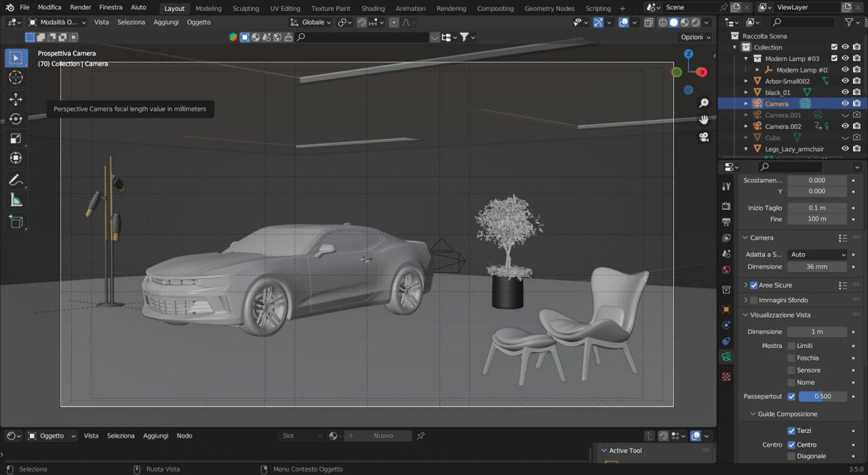Open the Render menu
This screenshot has height=475, width=868.
tap(81, 7)
